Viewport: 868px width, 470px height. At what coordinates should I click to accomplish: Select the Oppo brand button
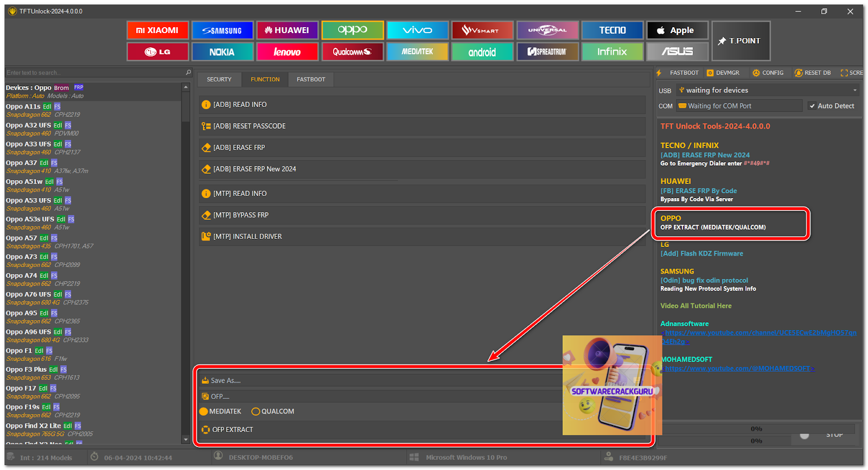point(353,30)
